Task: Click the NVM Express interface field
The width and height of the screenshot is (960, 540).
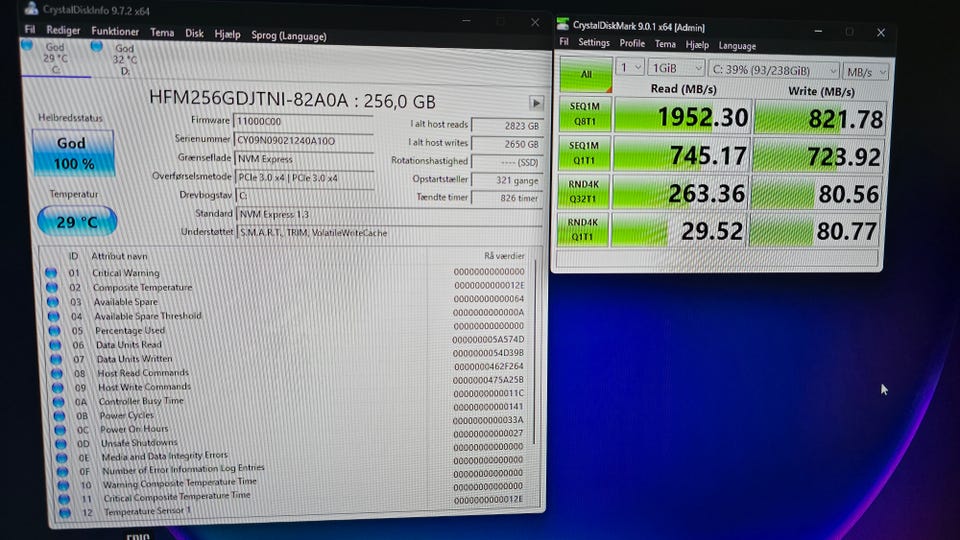Action: point(304,159)
